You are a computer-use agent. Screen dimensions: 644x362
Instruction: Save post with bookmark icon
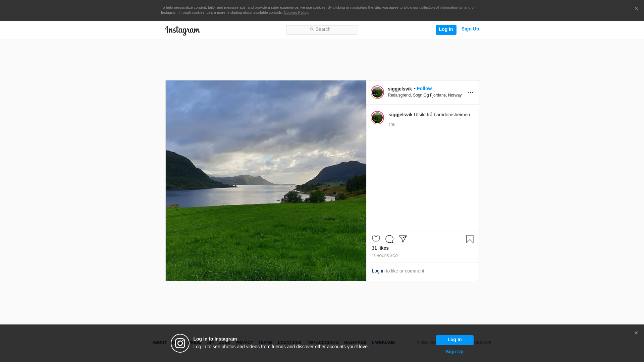470,239
